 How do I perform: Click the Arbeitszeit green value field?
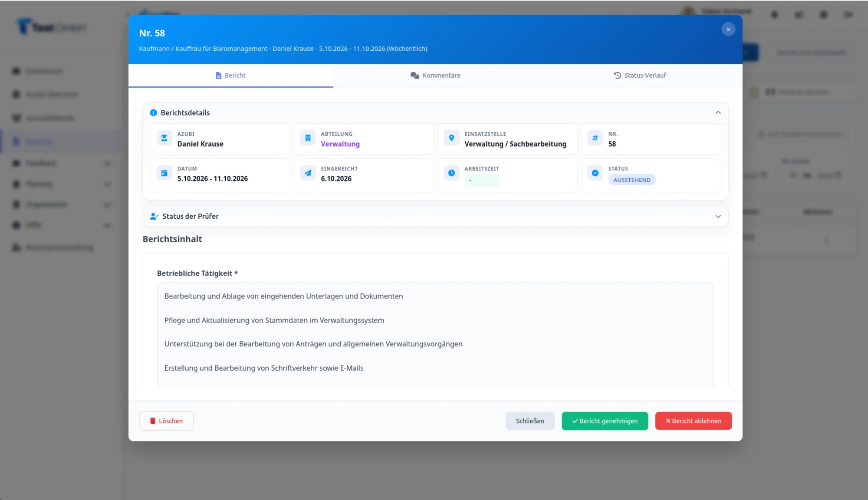coord(482,180)
